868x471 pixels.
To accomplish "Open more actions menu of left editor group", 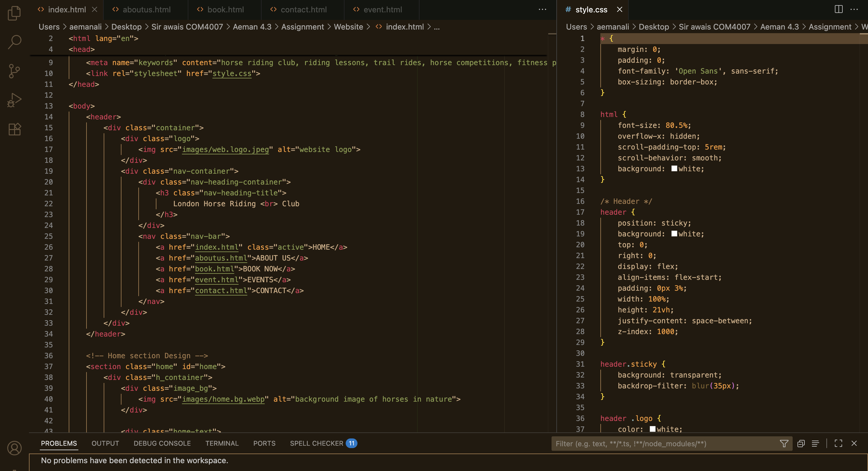I will (542, 9).
